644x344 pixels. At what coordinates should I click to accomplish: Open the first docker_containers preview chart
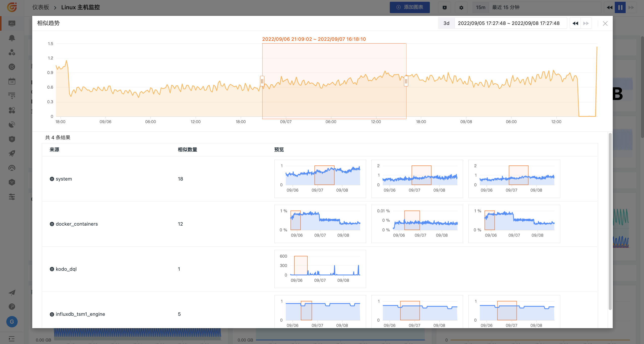click(x=320, y=224)
